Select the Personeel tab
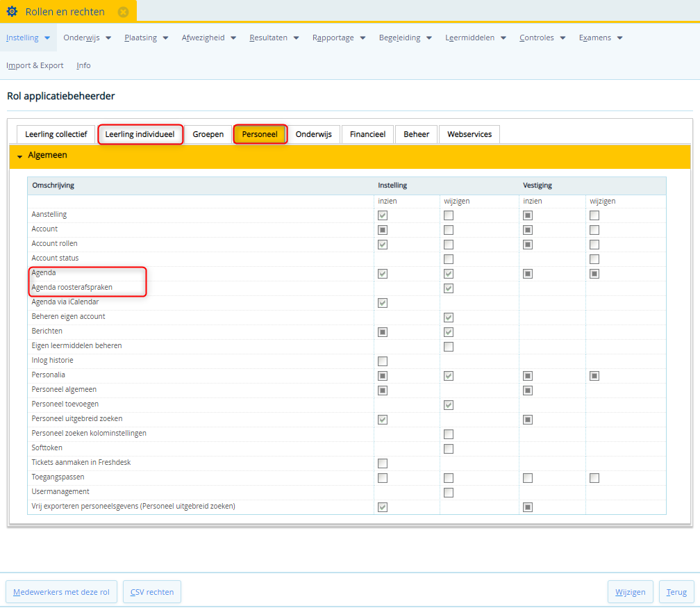 (x=260, y=135)
